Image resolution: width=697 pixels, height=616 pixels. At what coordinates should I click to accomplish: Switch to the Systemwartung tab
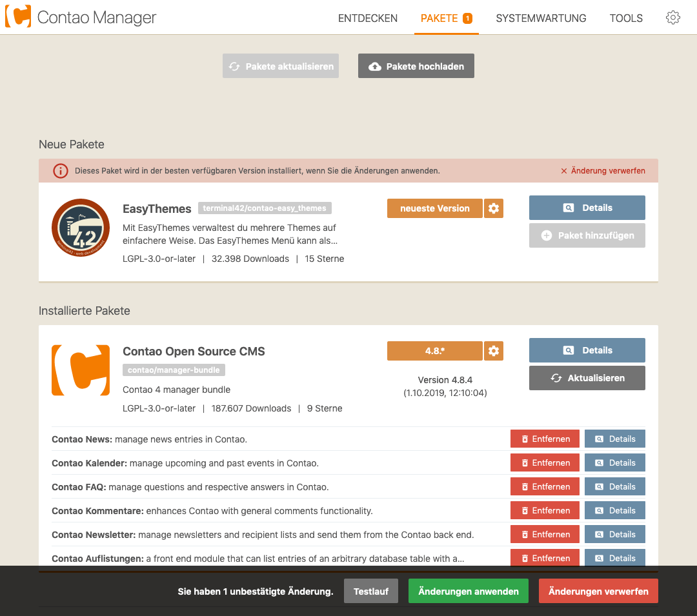541,18
